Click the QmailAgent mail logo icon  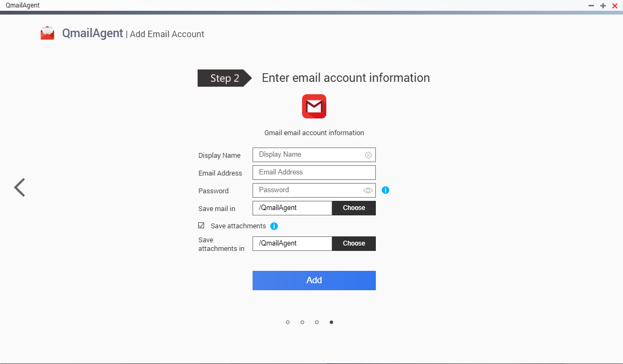(x=47, y=32)
